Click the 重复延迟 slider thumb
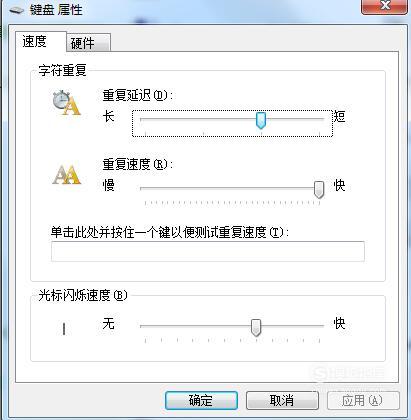411x420 pixels. (261, 120)
